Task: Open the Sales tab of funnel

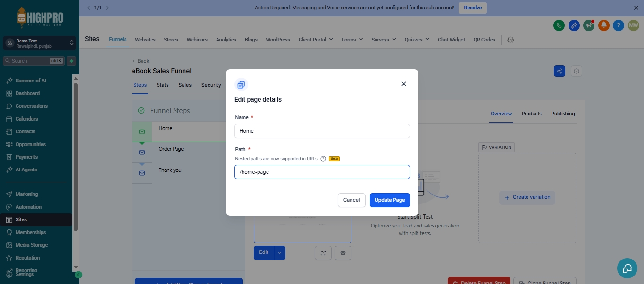Action: 185,85
